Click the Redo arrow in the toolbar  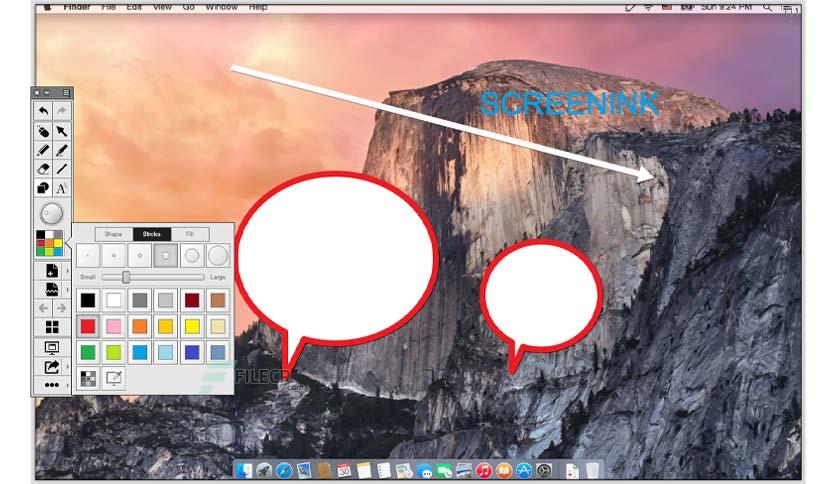point(62,110)
